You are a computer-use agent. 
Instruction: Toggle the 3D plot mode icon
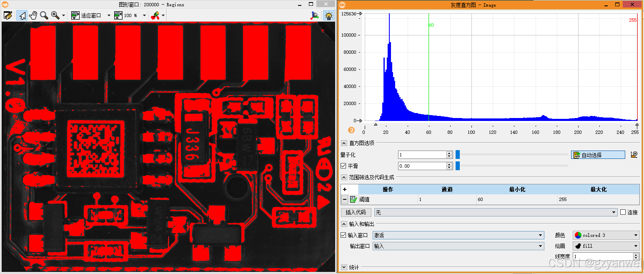[315, 16]
